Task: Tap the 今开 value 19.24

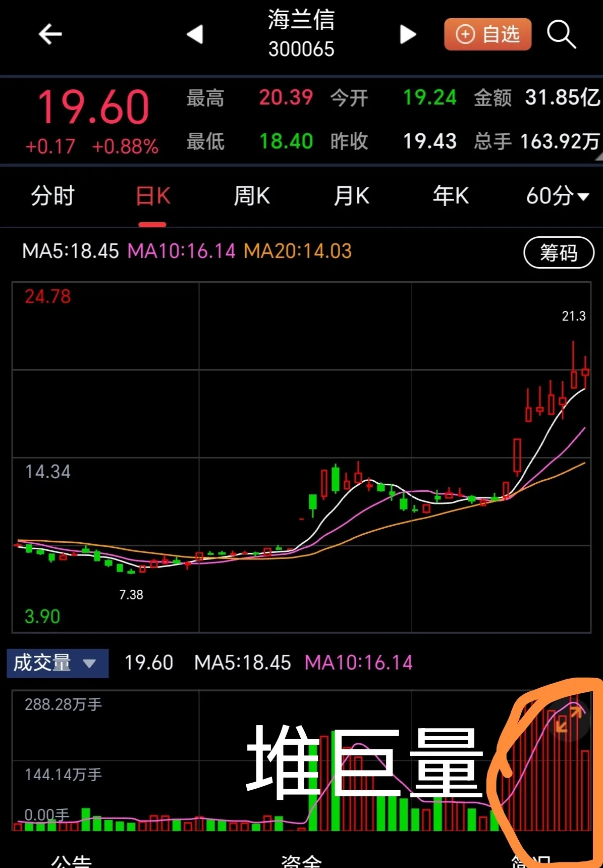Action: point(430,97)
